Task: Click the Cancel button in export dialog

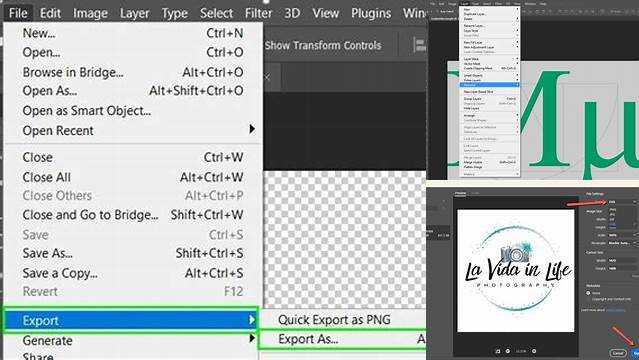Action: click(618, 353)
